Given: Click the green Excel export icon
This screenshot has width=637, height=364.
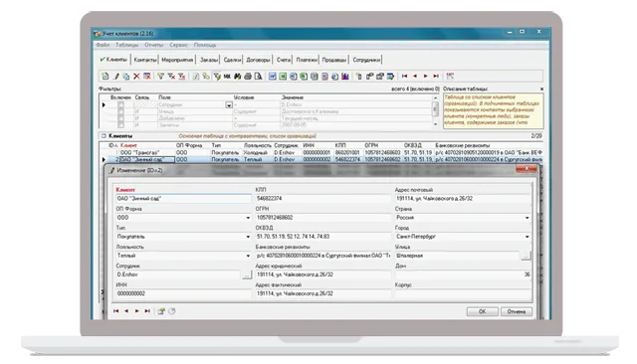Looking at the screenshot, I should (283, 76).
